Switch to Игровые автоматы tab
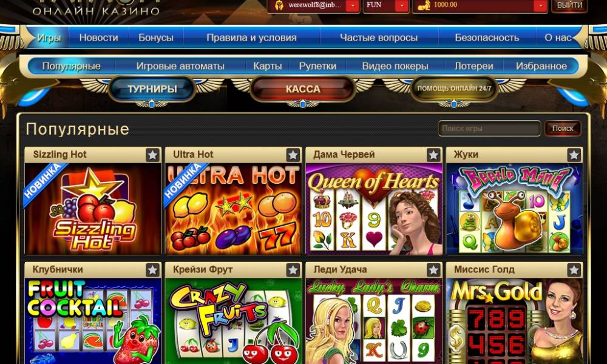 [180, 66]
